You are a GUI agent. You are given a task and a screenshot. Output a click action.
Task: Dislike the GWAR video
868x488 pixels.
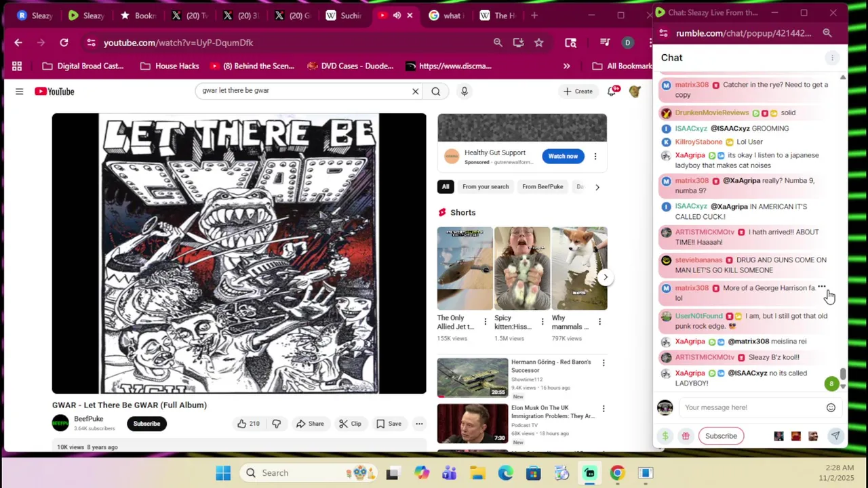tap(277, 424)
